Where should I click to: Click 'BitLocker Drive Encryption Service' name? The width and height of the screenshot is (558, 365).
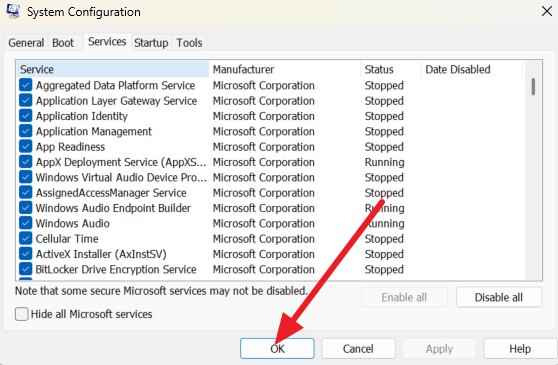116,269
